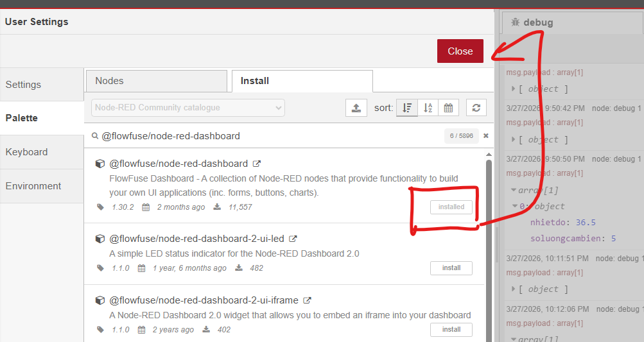Sort modules alphabetically A to Z

click(428, 108)
